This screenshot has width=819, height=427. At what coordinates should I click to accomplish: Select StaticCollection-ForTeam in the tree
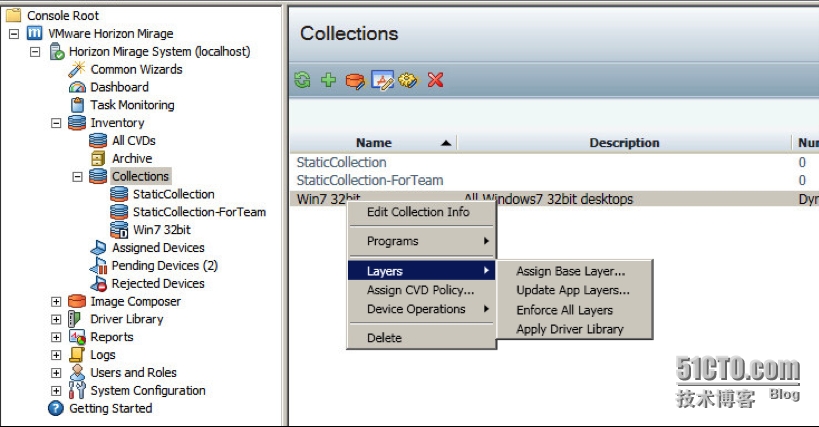point(199,212)
